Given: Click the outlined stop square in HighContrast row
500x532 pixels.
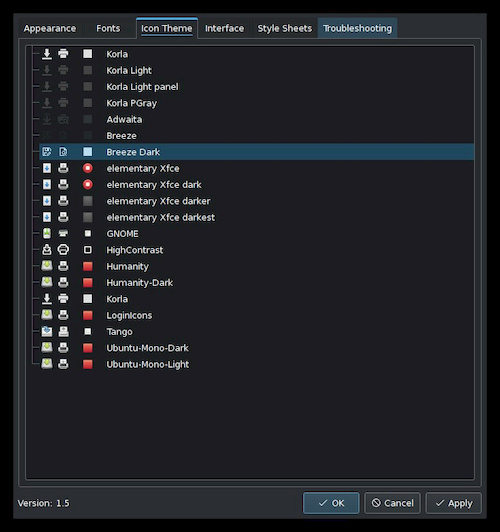Looking at the screenshot, I should pos(88,250).
